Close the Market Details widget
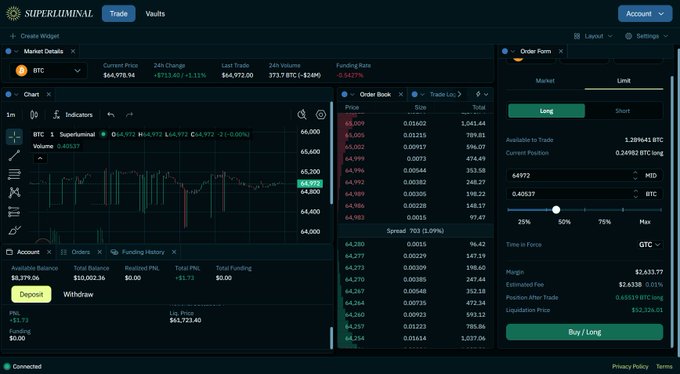Viewport: 680px width, 374px height. click(x=73, y=51)
